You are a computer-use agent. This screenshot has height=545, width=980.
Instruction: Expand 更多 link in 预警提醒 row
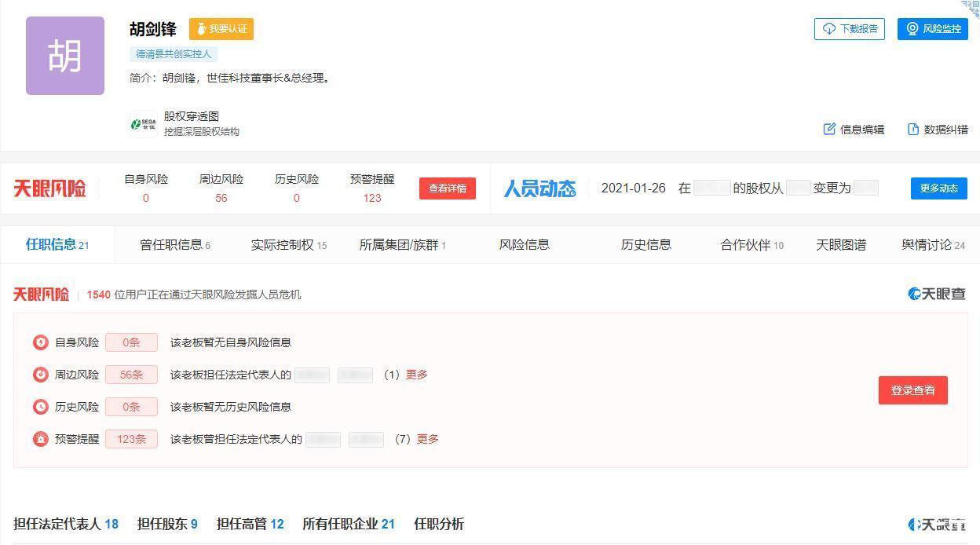(x=427, y=439)
